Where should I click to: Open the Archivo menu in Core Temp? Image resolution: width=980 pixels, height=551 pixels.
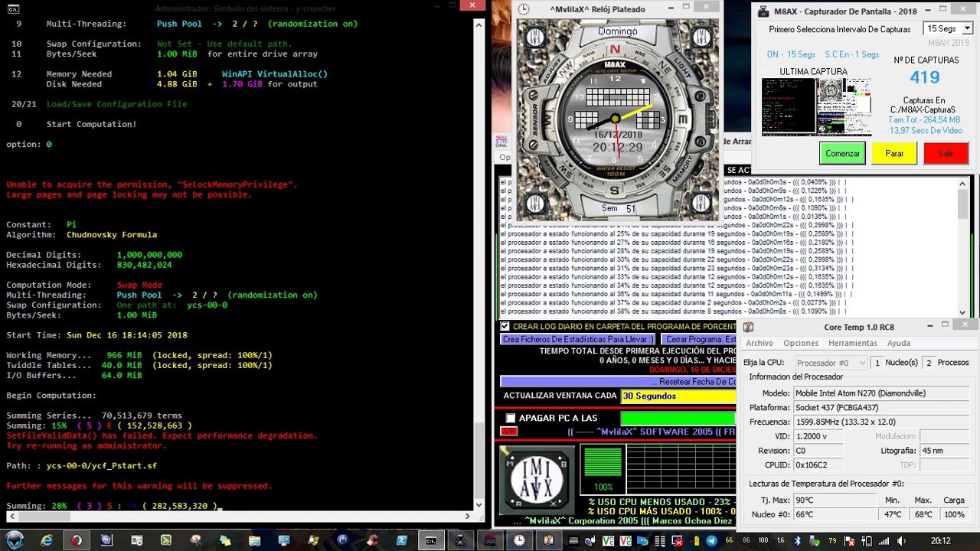click(759, 343)
